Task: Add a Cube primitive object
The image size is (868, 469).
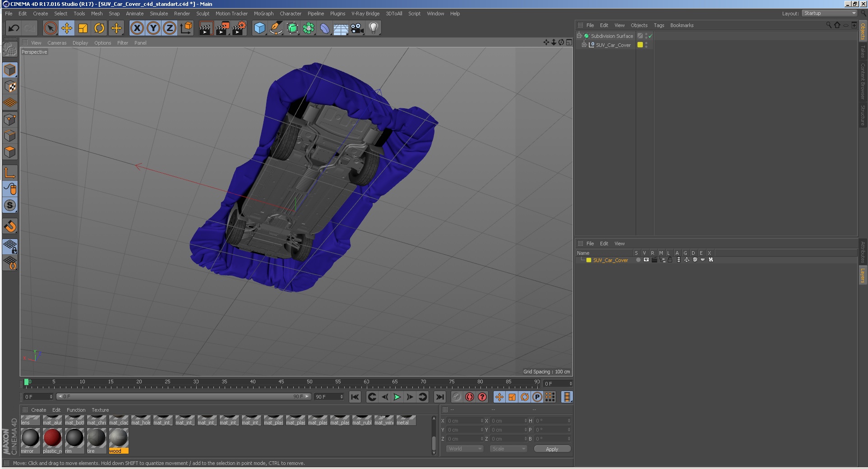Action: [259, 28]
